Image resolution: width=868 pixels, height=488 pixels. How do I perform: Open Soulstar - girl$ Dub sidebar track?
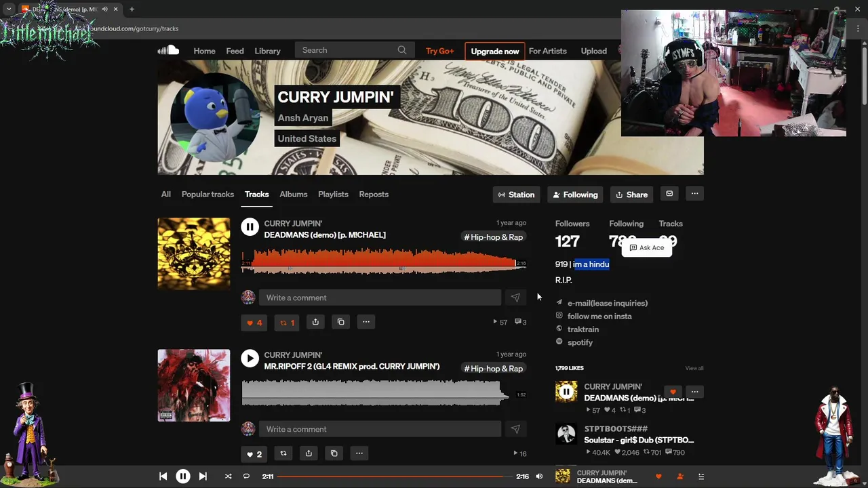tap(639, 440)
